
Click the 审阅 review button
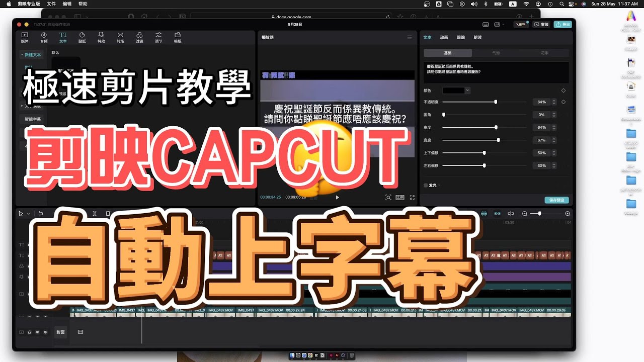(x=541, y=24)
